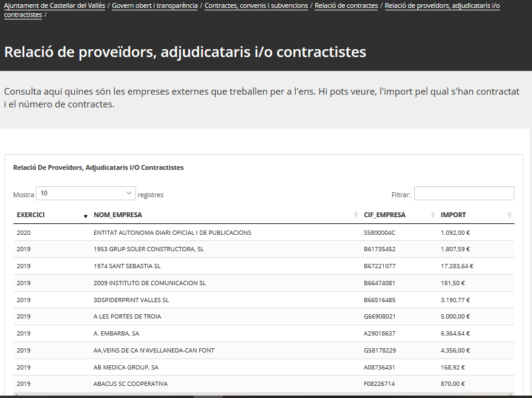Click the 17.283,64 € import amount
The width and height of the screenshot is (532, 398).
(457, 266)
